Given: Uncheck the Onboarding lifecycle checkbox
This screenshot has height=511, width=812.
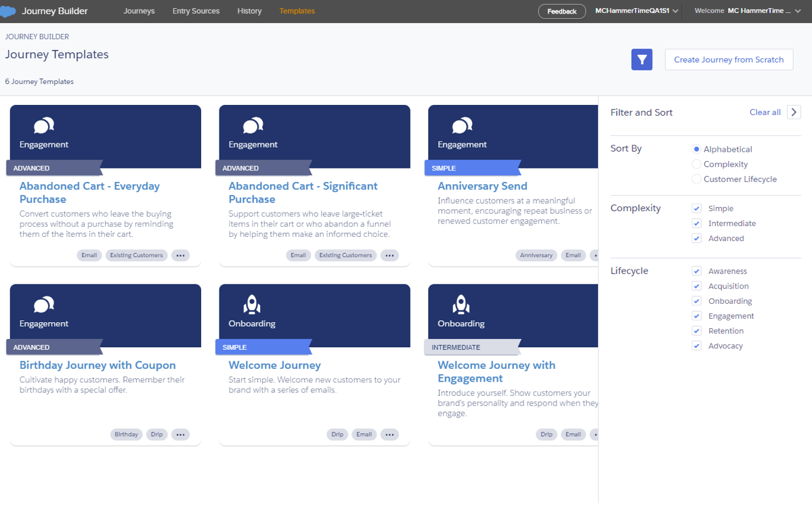Looking at the screenshot, I should tap(696, 301).
